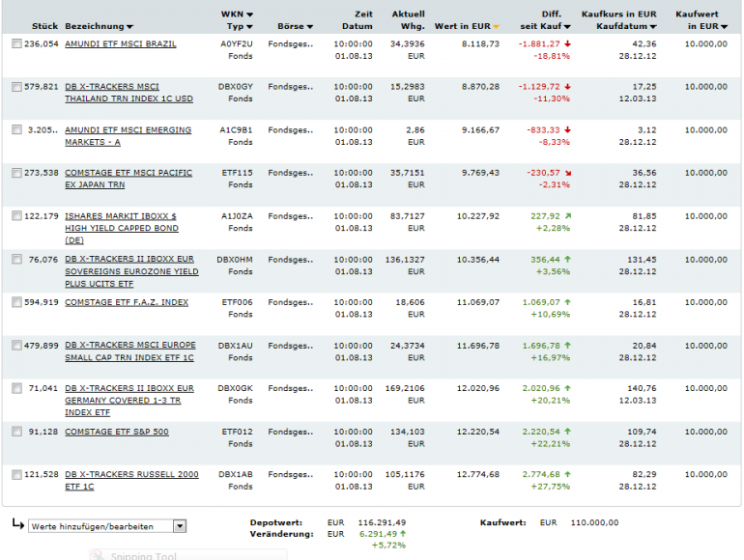Open the COMSTAGE ETF MSCI PACIFIC EX JAPAN link
This screenshot has width=744, height=560.
tap(129, 179)
